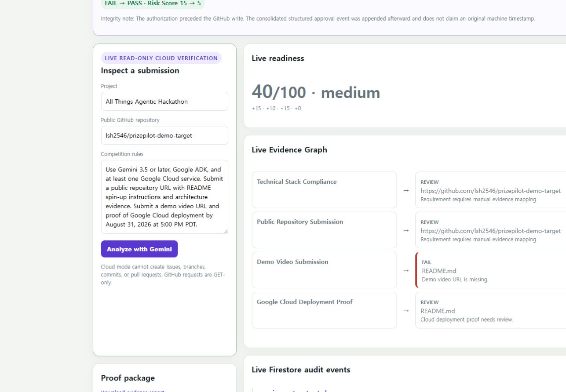Edit the Project name input field
This screenshot has height=392, width=566.
coord(164,101)
